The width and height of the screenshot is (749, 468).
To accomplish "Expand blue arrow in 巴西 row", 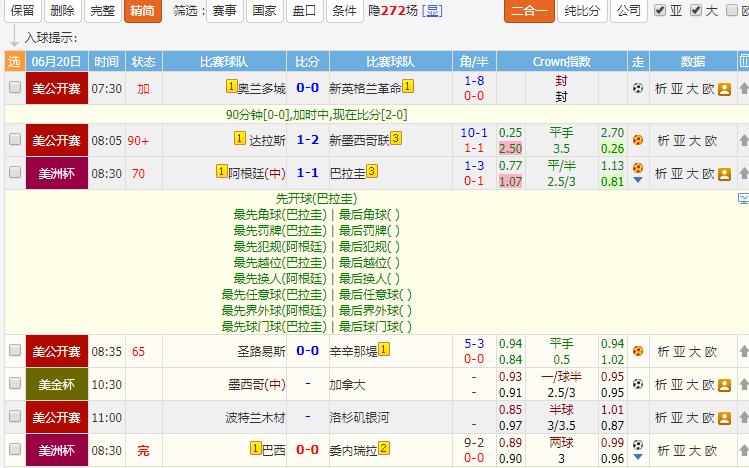I will 638,457.
